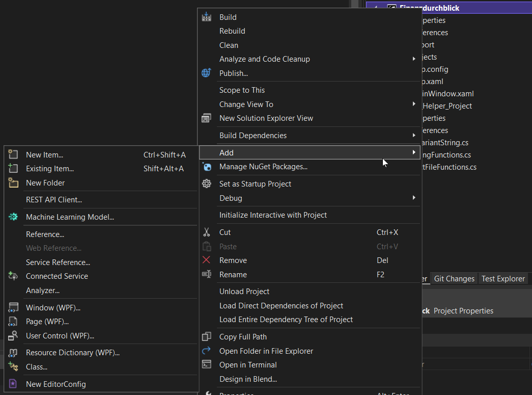This screenshot has width=532, height=395.
Task: Click the Rename icon
Action: [x=206, y=274]
